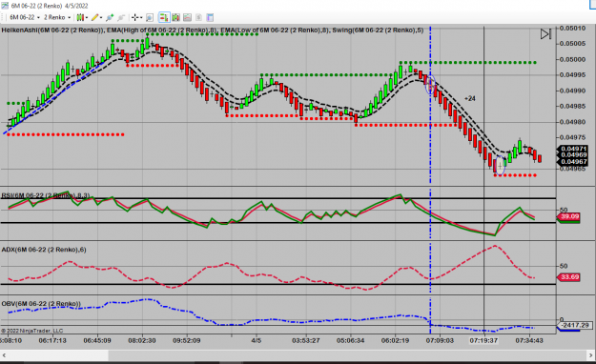596x364 pixels.
Task: Open the crosshair cursor type dropdown
Action: [x=136, y=17]
